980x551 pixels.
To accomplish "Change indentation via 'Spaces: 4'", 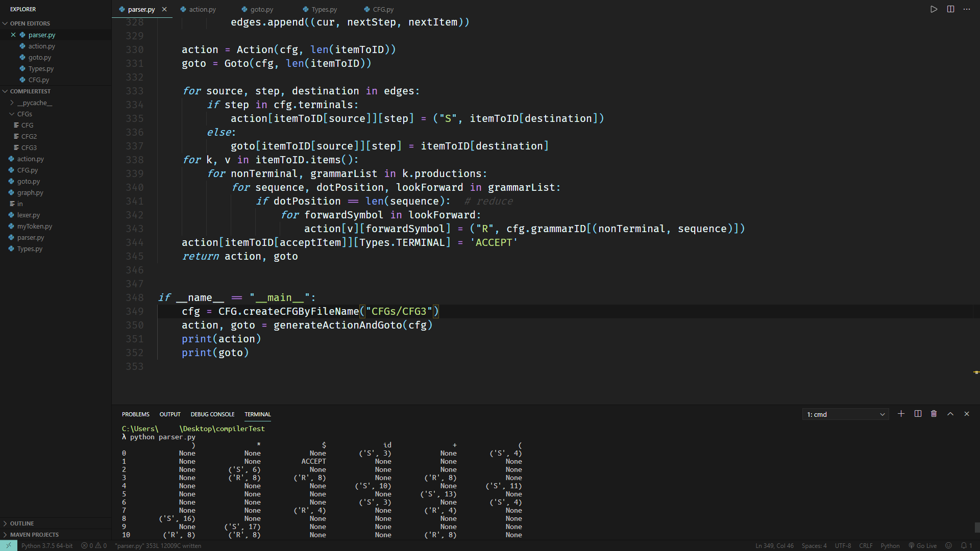I will pos(814,545).
